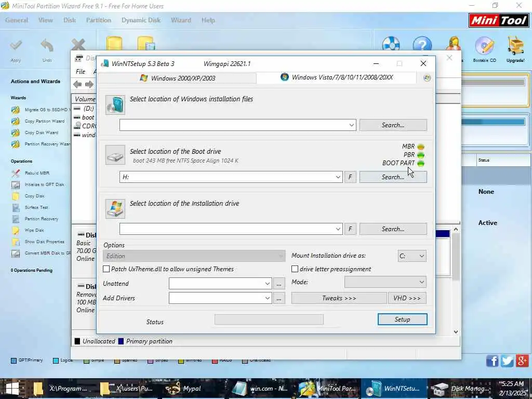Open the Dynamic Disk menu in MiniTool
Image resolution: width=532 pixels, height=399 pixels.
(x=141, y=20)
